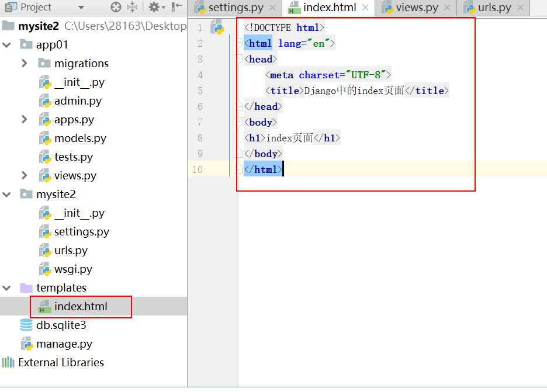Expand the apps.py node
Screen dimensions: 547x392
point(24,119)
